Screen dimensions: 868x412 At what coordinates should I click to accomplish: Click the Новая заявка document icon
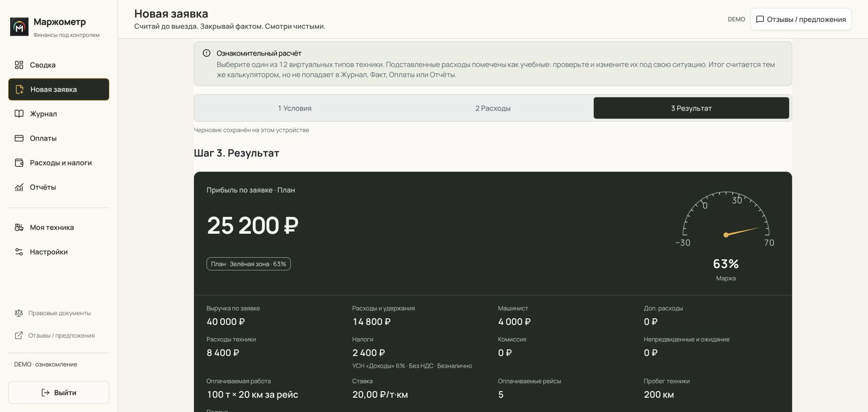click(19, 90)
